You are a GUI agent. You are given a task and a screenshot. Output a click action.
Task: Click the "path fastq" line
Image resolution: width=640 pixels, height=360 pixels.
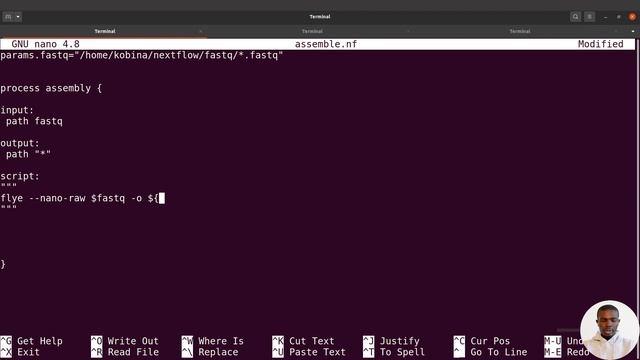click(x=34, y=121)
